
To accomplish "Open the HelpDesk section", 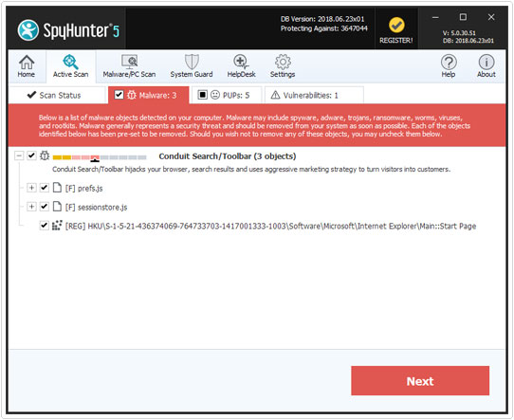I will pos(241,66).
